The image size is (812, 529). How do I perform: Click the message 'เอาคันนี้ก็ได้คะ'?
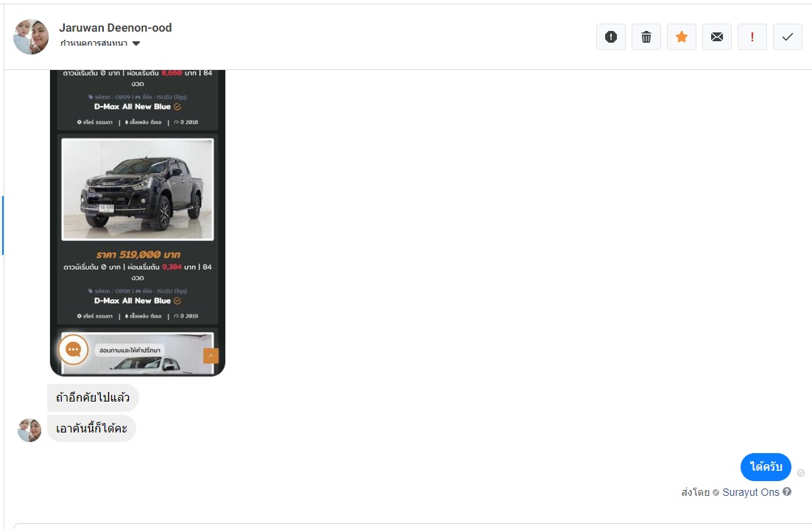tap(91, 429)
